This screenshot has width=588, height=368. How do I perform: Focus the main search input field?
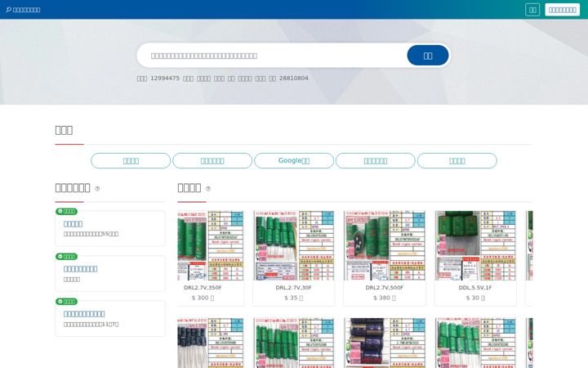coord(276,56)
